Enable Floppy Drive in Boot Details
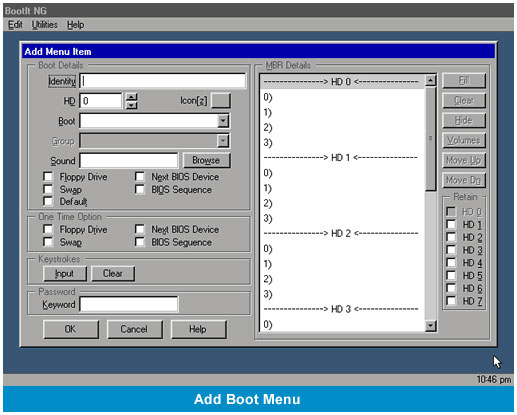Image resolution: width=517 pixels, height=415 pixels. point(48,177)
